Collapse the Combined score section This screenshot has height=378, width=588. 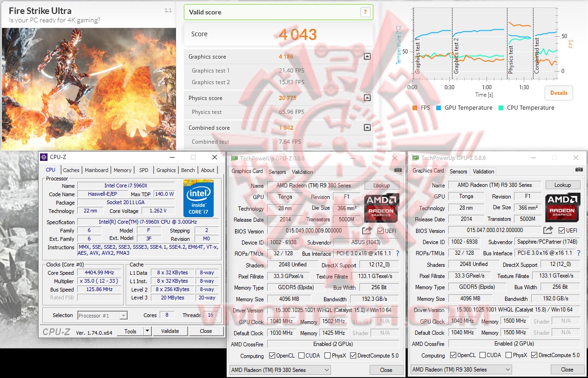click(367, 127)
